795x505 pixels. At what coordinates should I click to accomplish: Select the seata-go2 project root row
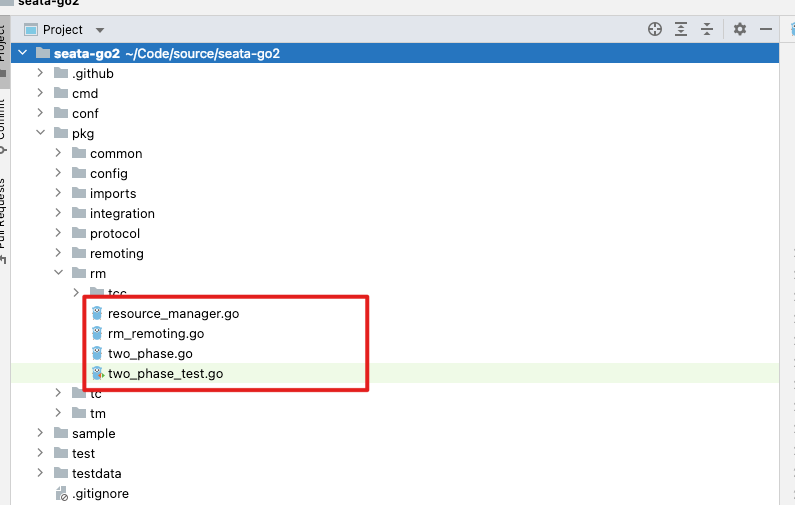(x=395, y=53)
